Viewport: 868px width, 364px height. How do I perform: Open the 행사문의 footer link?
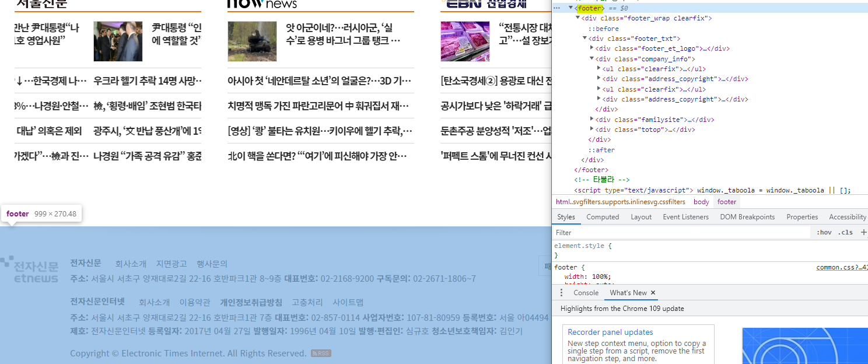click(x=212, y=264)
